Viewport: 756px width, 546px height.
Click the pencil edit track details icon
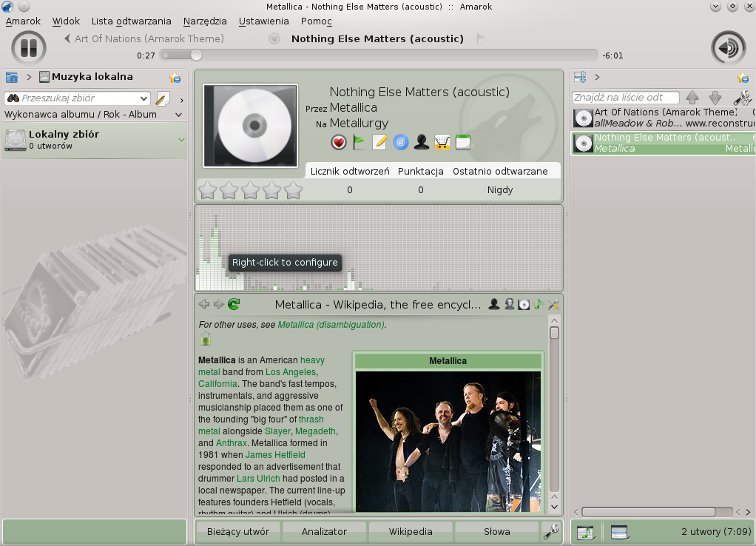point(379,142)
